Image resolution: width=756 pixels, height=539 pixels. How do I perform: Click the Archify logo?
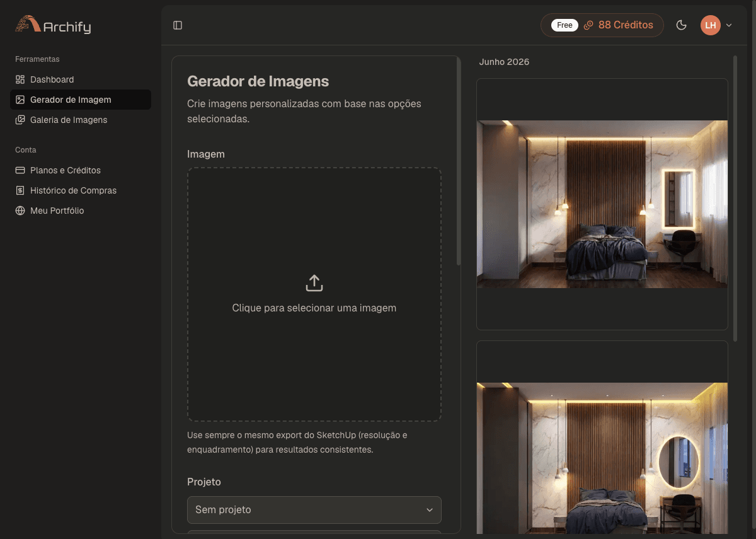(x=54, y=25)
